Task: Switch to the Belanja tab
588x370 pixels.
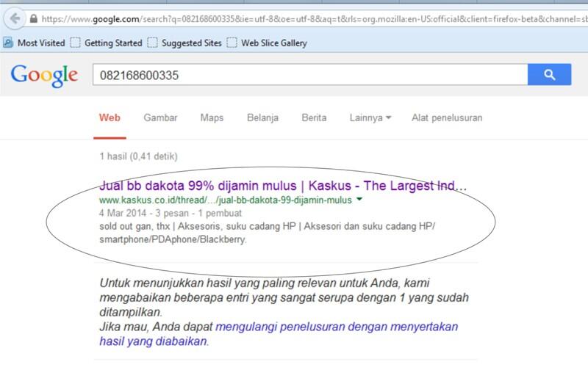Action: (262, 117)
